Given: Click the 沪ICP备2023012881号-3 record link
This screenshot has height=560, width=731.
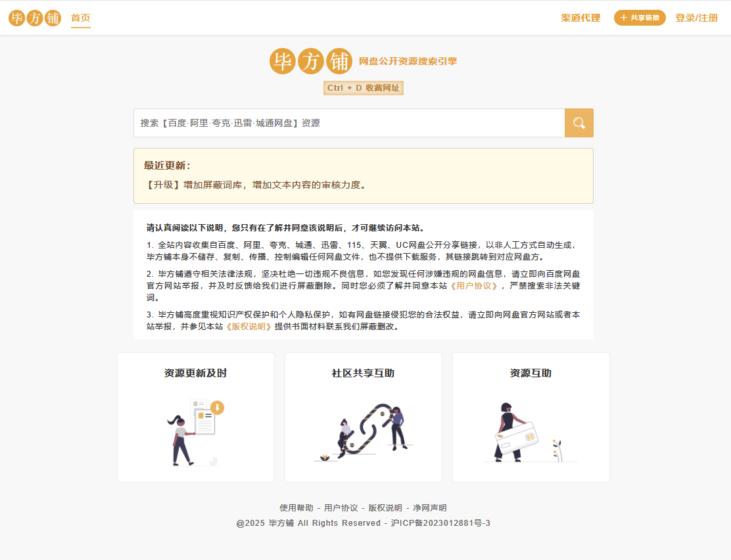Looking at the screenshot, I should (x=440, y=523).
